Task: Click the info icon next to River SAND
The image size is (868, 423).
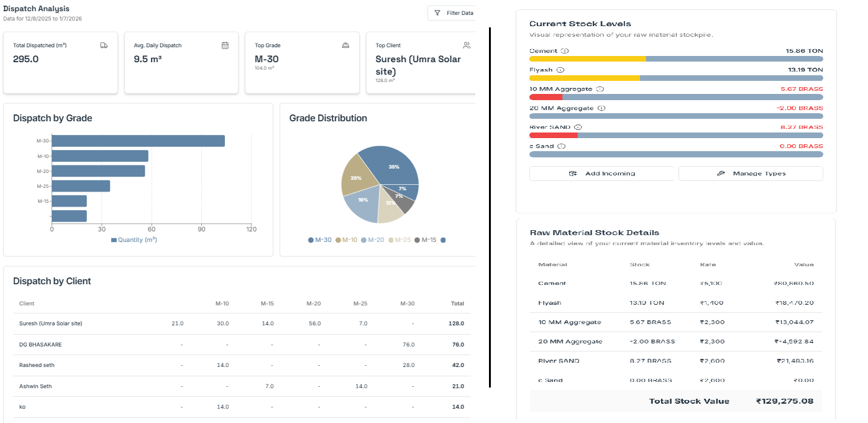Action: (x=577, y=126)
